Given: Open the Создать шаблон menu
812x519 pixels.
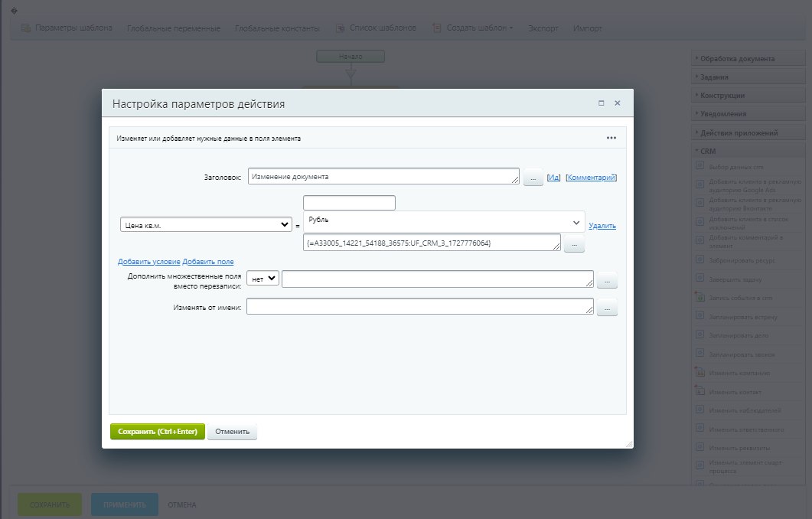Looking at the screenshot, I should coord(471,28).
